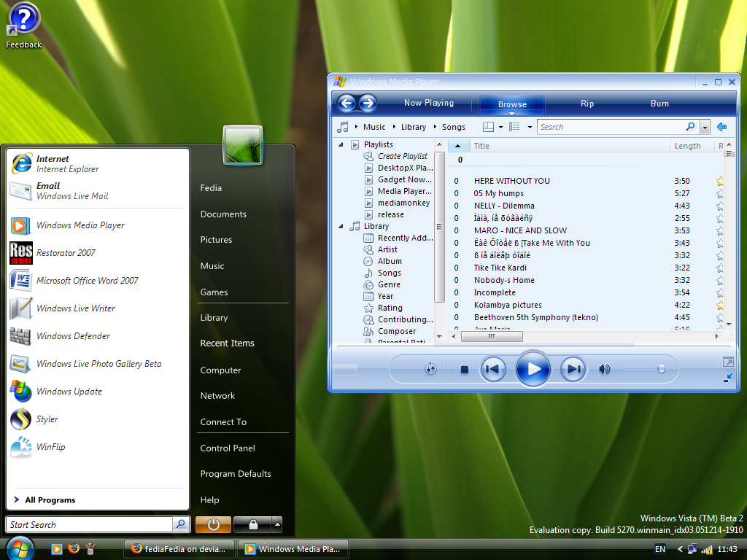Select Genre in the Library tree

click(x=389, y=285)
